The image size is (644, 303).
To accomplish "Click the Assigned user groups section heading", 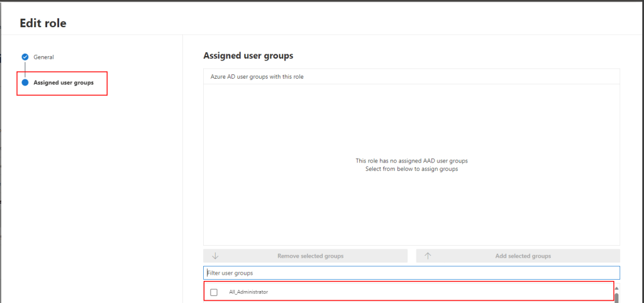I will pyautogui.click(x=248, y=56).
